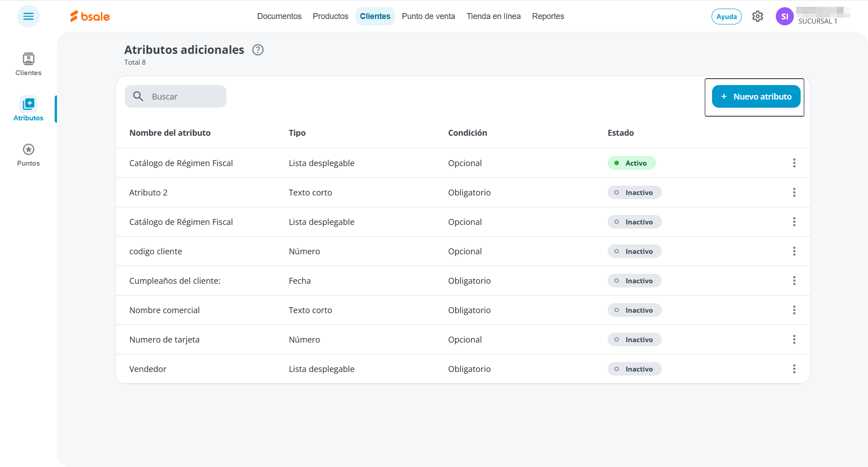This screenshot has width=868, height=467.
Task: Click the Ayuda help button
Action: coord(726,16)
